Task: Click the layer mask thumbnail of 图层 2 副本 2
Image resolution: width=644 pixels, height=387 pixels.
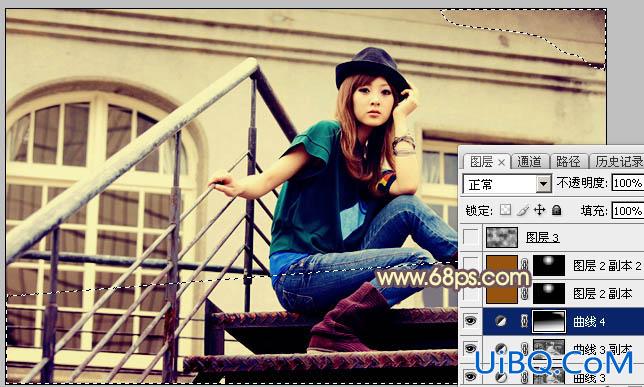Action: tap(549, 265)
